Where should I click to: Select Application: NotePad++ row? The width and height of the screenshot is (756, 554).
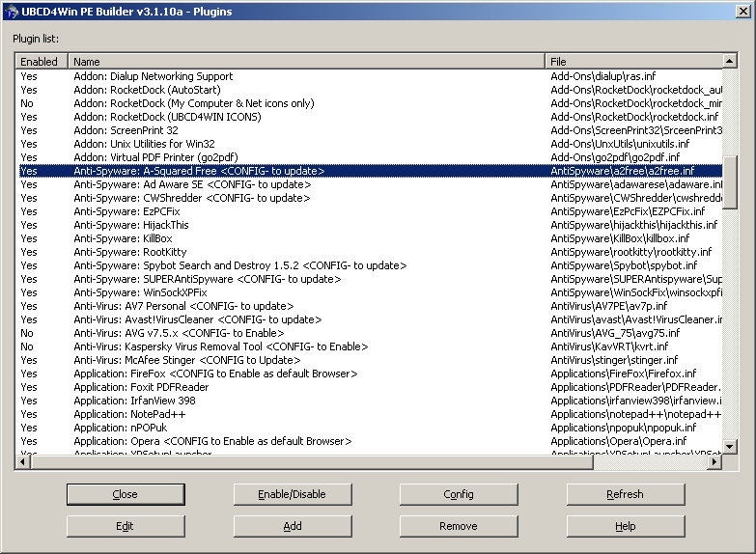(x=371, y=414)
